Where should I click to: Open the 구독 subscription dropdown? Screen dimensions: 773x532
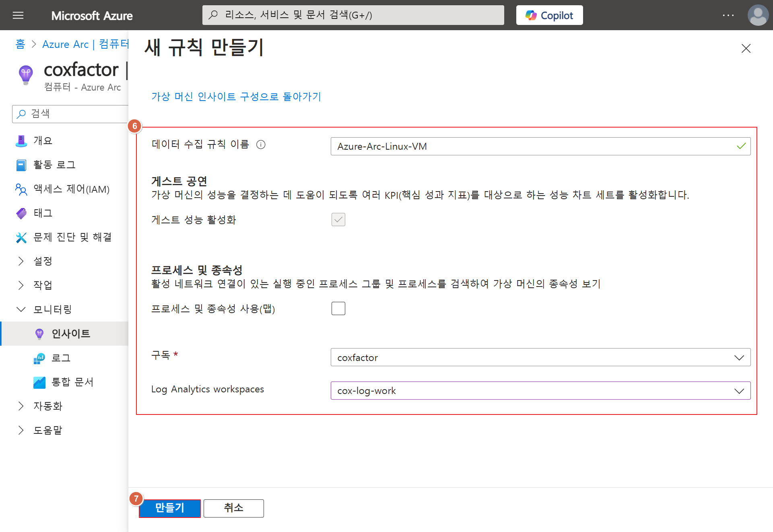coord(540,357)
